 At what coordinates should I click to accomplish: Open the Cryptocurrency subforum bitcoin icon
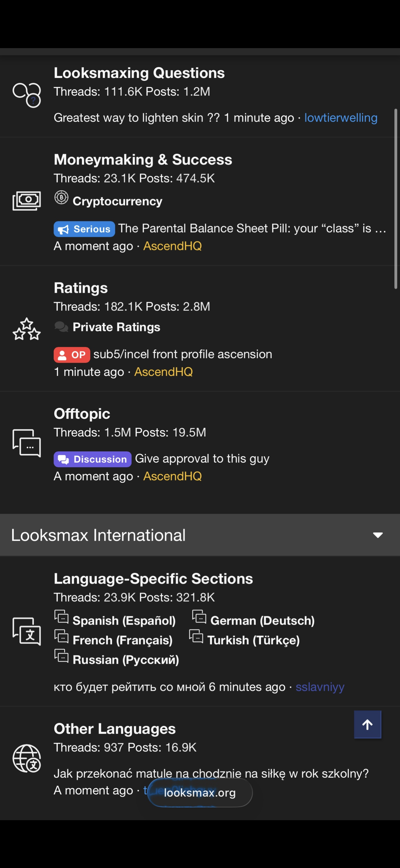(x=61, y=197)
